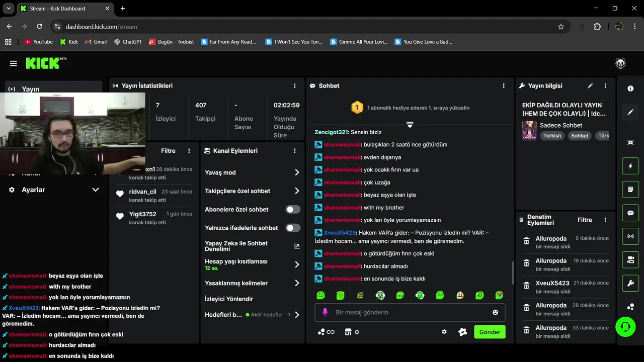Click the star-shaped icon left of Gönder

tap(462, 332)
